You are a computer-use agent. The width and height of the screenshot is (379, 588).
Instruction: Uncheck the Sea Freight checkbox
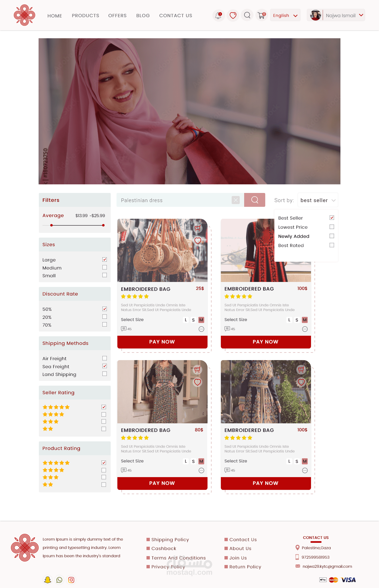105,366
